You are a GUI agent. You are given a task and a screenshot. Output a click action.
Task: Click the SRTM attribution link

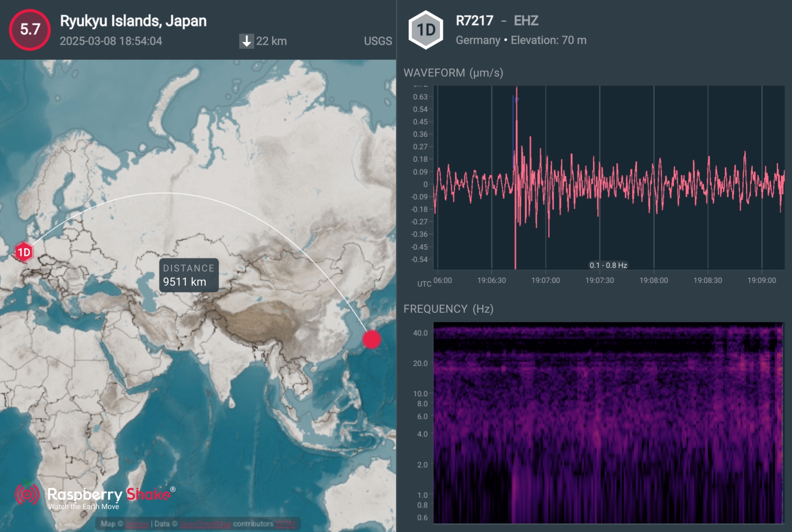pyautogui.click(x=285, y=524)
